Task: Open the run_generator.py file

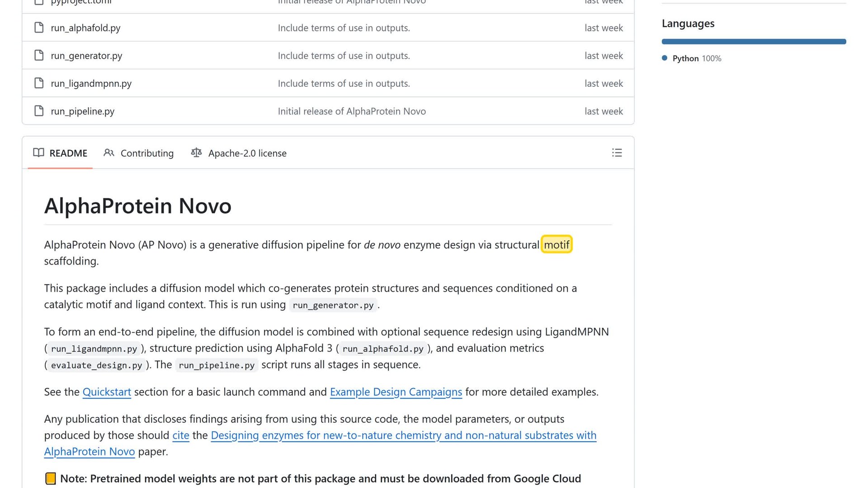Action: tap(86, 56)
